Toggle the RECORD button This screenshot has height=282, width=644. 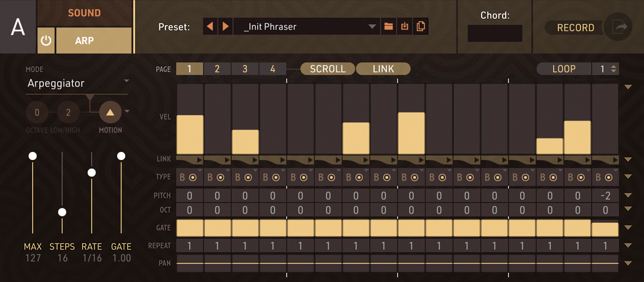(x=575, y=27)
